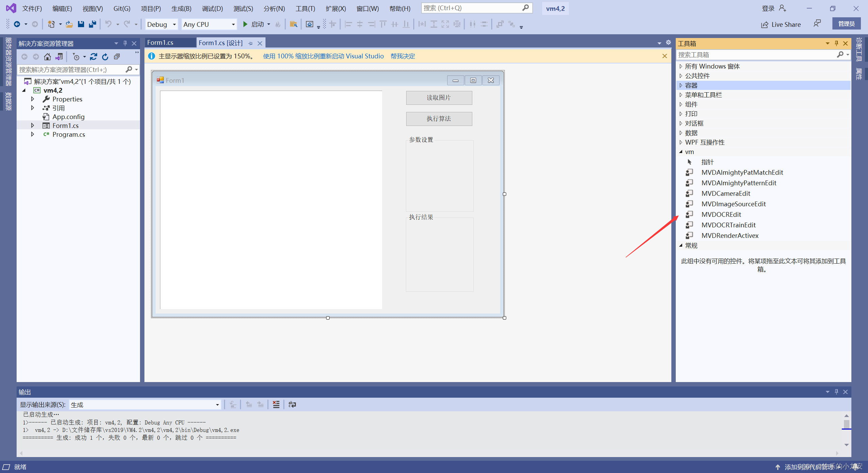Toggle word wrap in the Output toolbar
868x473 pixels.
point(292,404)
